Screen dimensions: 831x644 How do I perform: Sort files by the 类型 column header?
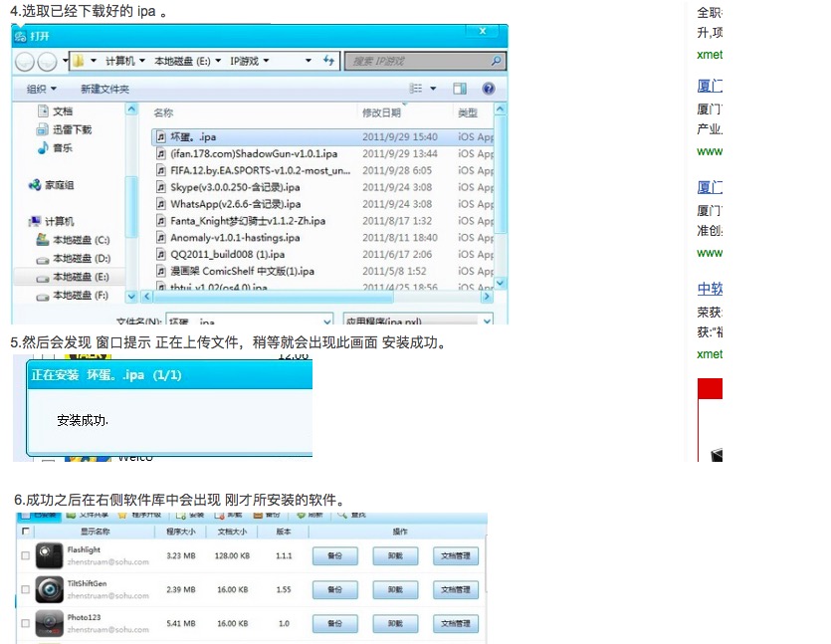coord(468,112)
